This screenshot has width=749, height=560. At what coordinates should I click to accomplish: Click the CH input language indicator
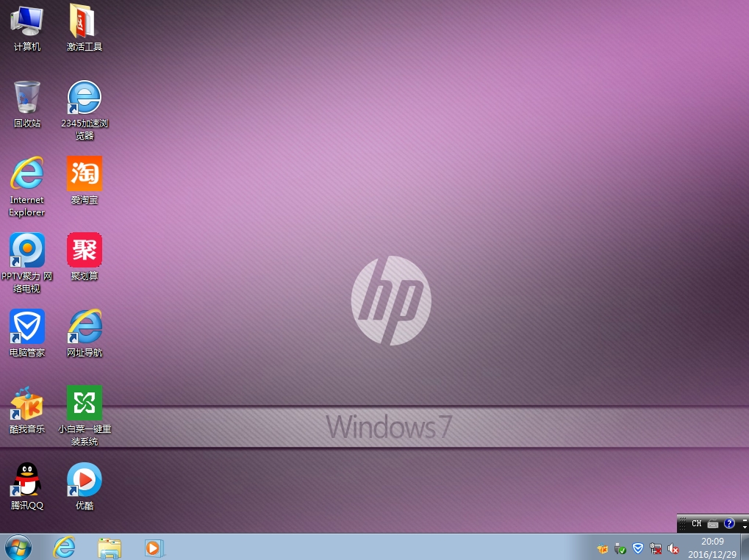[x=697, y=524]
